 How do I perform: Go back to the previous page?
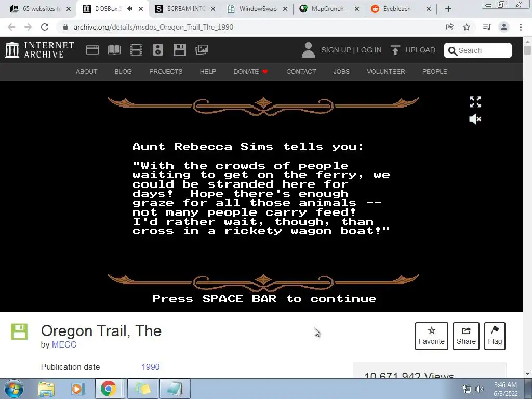coord(11,27)
